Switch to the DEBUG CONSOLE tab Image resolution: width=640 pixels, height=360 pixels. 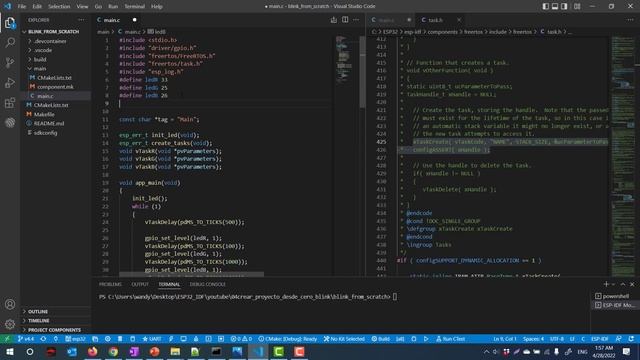coord(208,284)
